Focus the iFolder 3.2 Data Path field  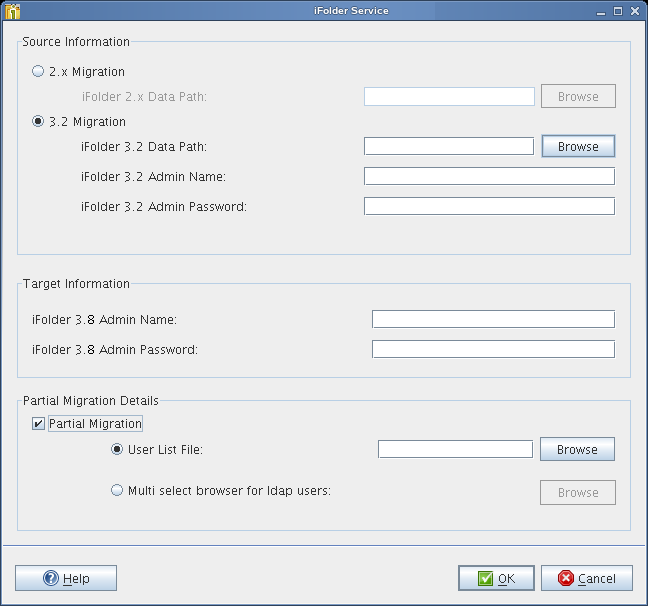(x=449, y=146)
